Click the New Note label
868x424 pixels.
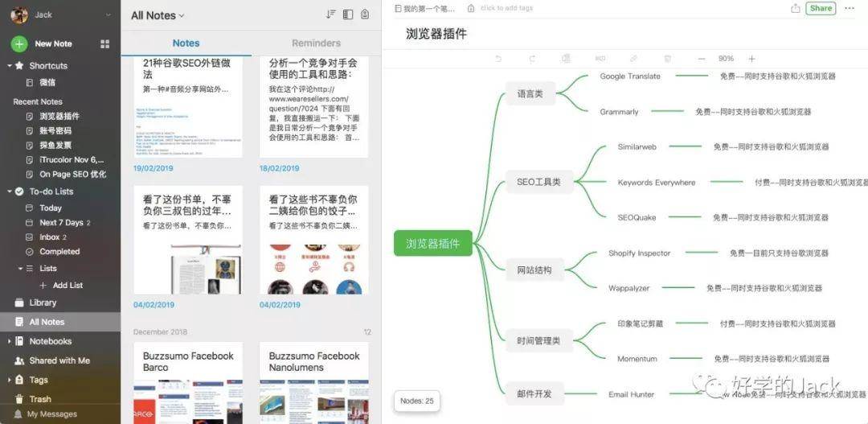[53, 43]
